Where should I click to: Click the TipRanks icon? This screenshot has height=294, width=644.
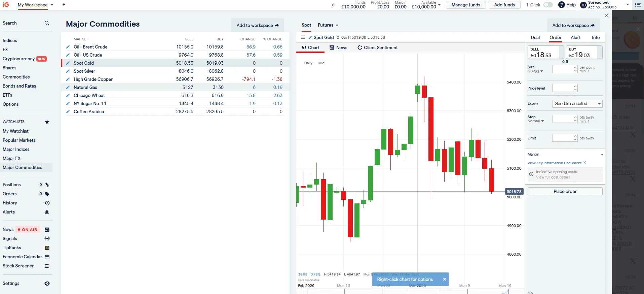(47, 248)
